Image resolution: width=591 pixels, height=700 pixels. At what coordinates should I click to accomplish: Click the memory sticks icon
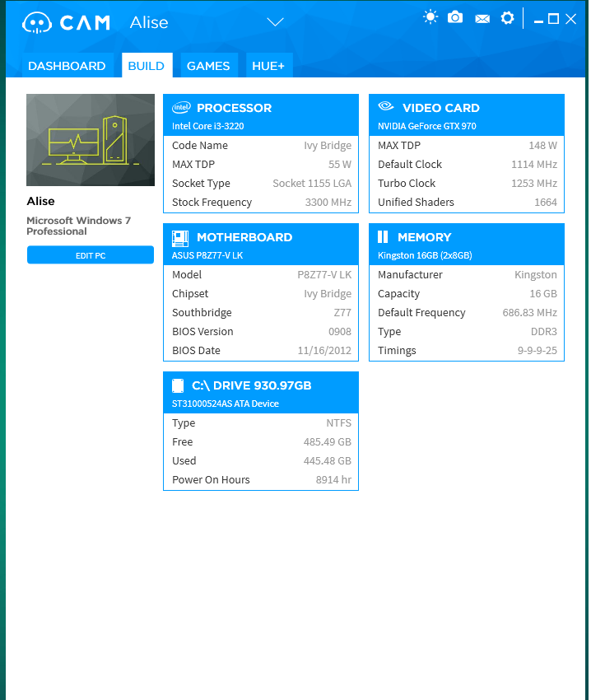383,236
